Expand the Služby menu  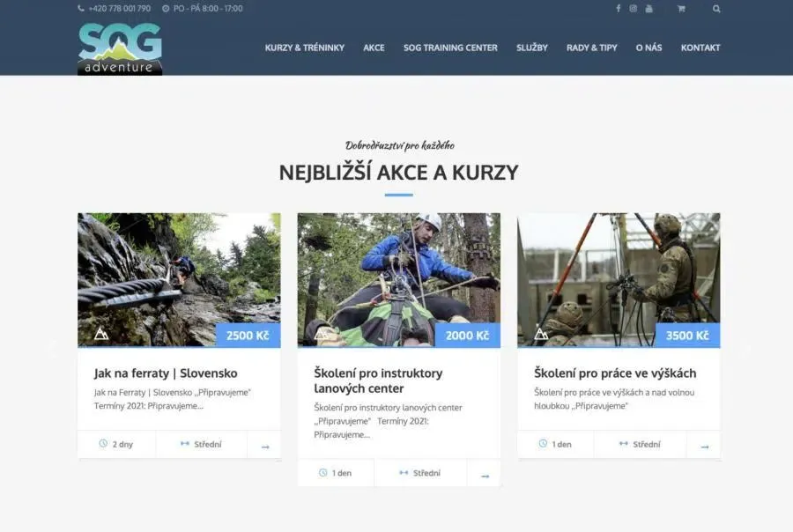click(531, 48)
